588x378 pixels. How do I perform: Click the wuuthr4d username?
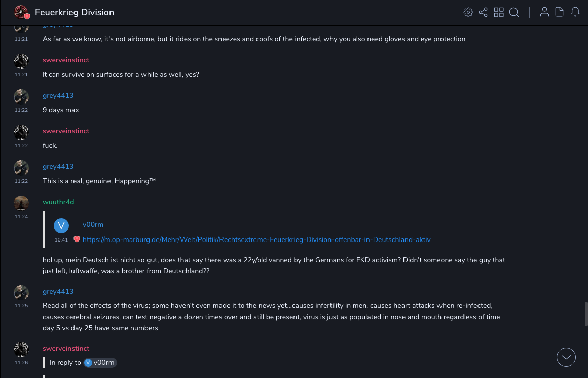[58, 202]
